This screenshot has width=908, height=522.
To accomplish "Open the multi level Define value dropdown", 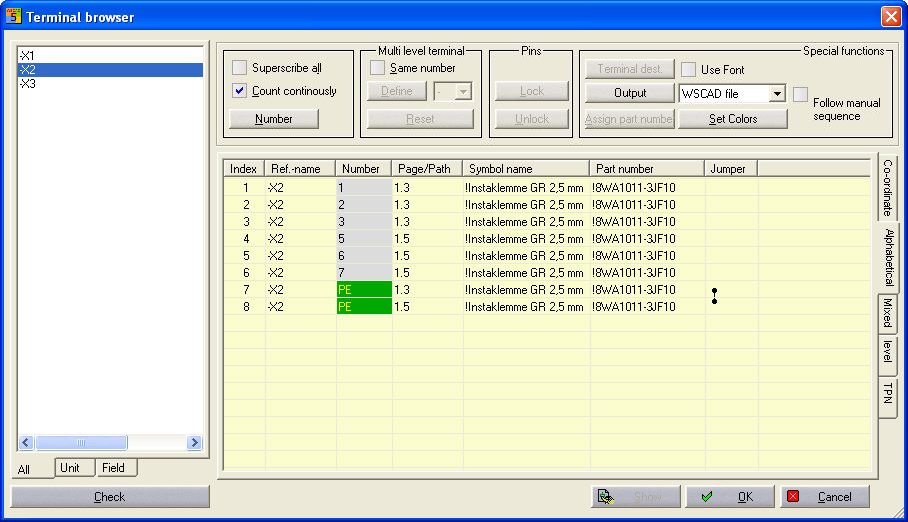I will point(463,91).
